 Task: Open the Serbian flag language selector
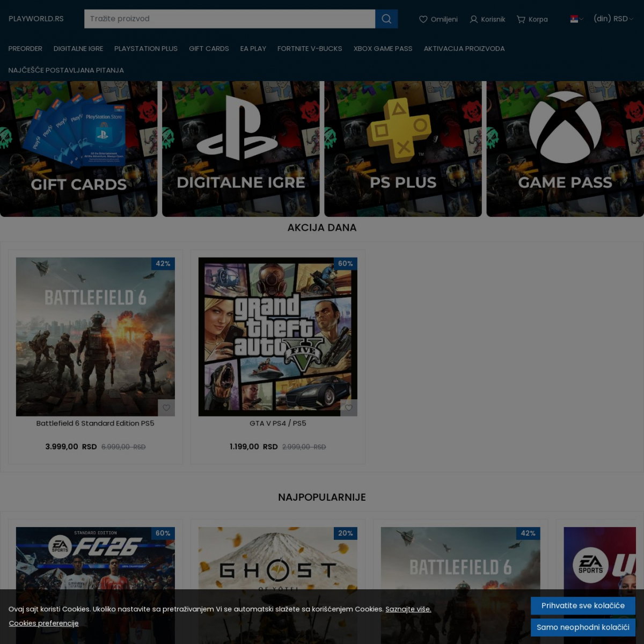(576, 19)
